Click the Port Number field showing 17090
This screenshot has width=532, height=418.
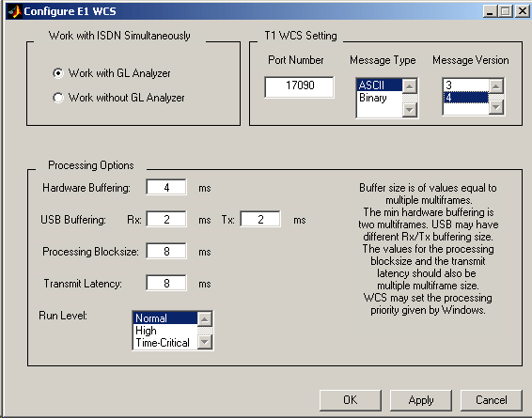point(299,86)
